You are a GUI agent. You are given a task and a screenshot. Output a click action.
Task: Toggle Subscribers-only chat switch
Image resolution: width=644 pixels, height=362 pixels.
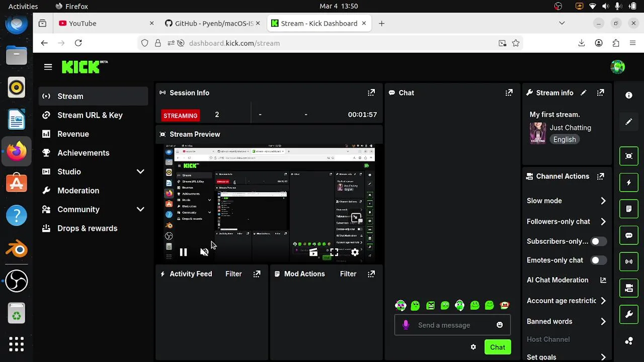coord(598,241)
